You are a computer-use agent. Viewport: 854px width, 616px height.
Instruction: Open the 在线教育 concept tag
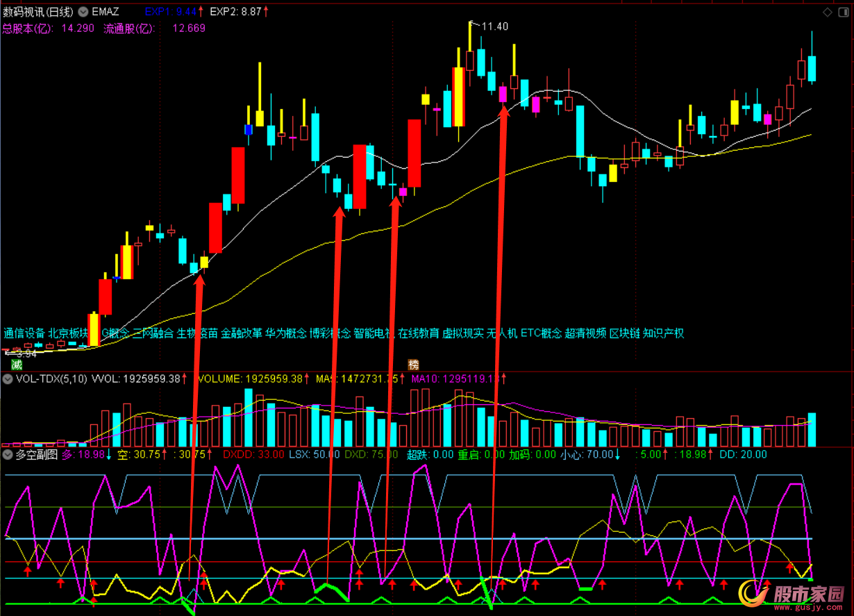click(419, 333)
